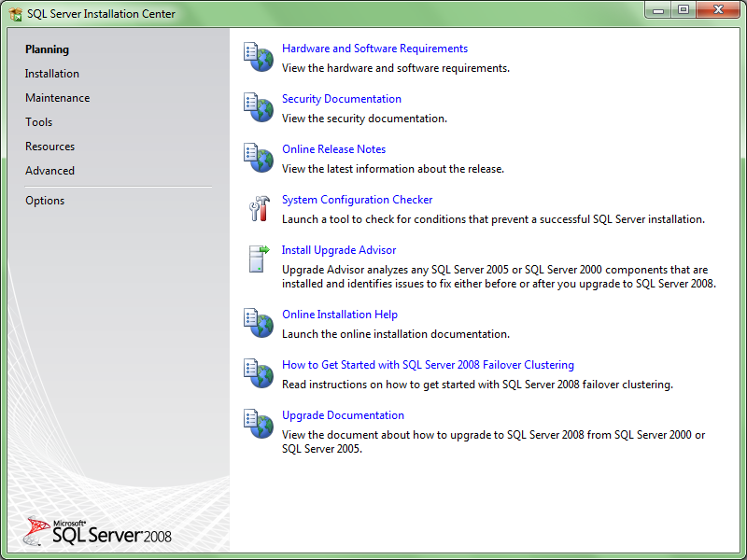Select the Planning section in the sidebar

click(x=49, y=49)
